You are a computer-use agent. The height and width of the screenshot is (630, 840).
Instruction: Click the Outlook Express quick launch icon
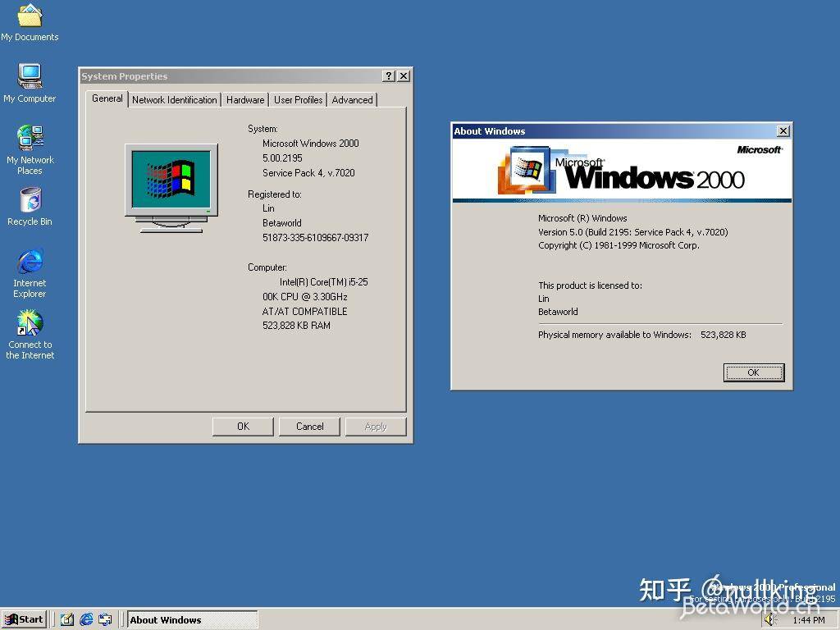105,619
